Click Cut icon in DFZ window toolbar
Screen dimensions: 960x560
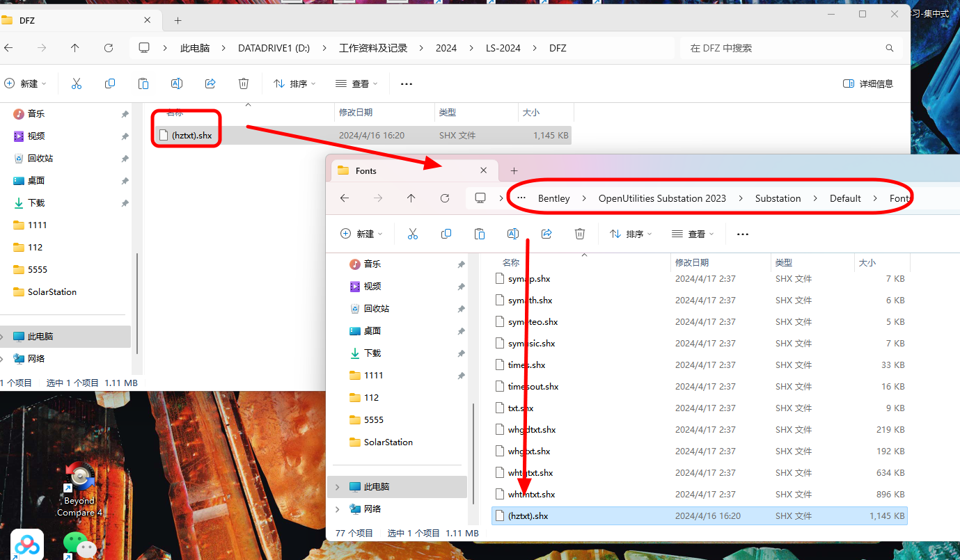(77, 83)
